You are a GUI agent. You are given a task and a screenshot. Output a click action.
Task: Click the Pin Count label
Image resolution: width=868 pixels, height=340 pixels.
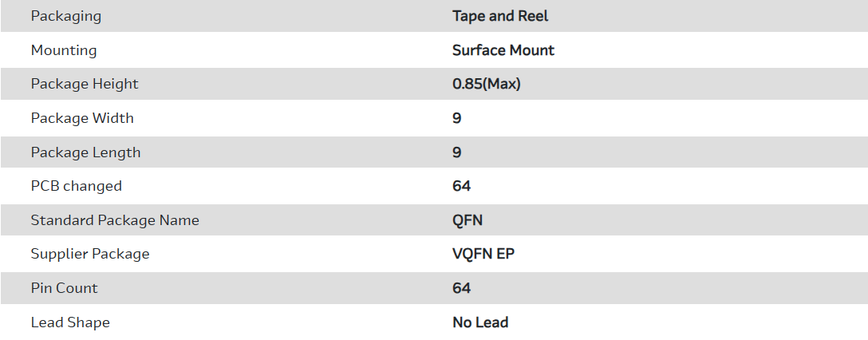[x=65, y=288]
